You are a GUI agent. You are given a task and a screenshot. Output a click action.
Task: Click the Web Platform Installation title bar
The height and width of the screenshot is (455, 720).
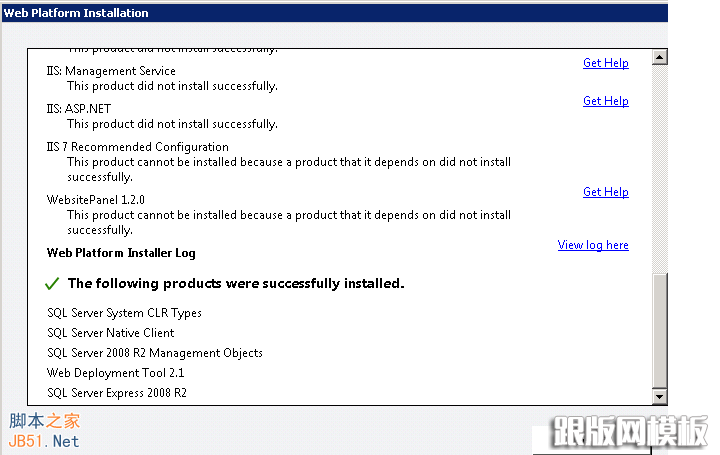click(335, 13)
